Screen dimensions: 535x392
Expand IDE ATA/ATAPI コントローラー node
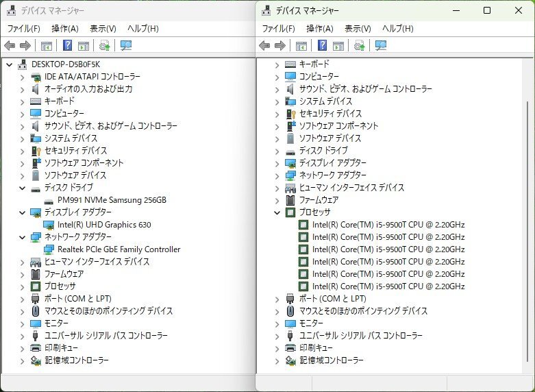[x=22, y=77]
